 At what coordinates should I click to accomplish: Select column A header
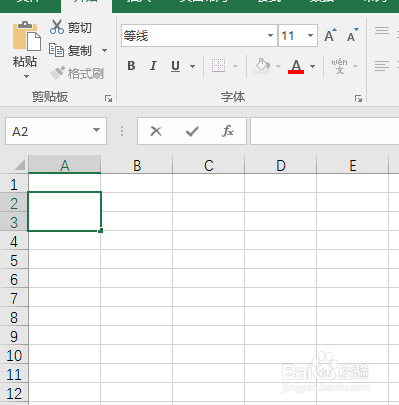point(65,165)
